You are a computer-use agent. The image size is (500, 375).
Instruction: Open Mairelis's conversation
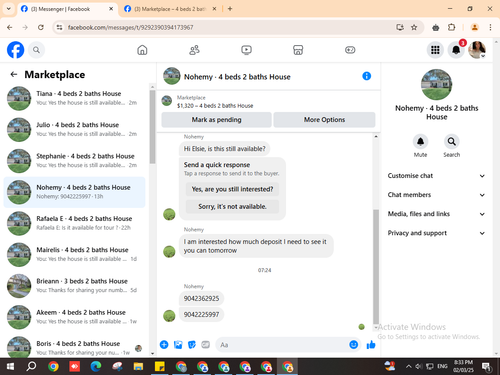(x=75, y=254)
